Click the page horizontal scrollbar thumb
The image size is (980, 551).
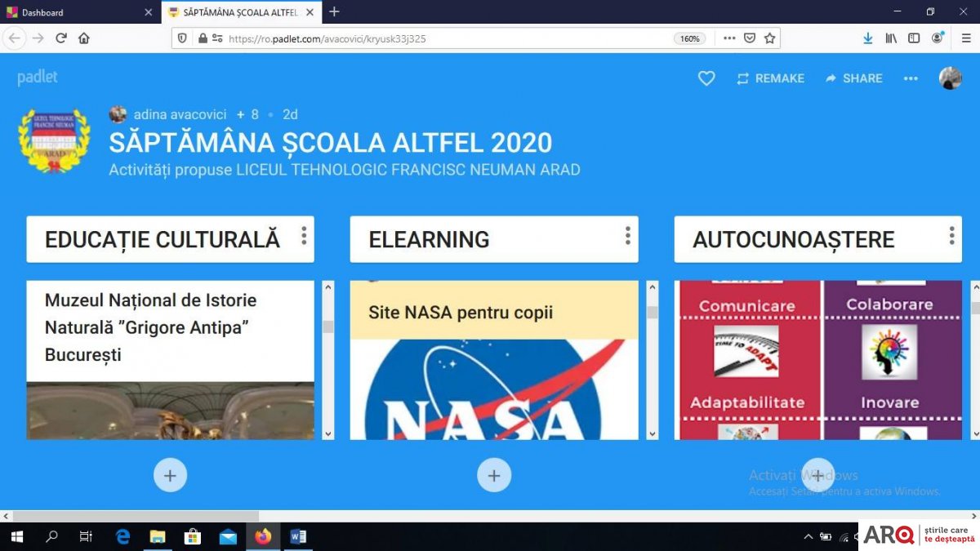(x=136, y=516)
